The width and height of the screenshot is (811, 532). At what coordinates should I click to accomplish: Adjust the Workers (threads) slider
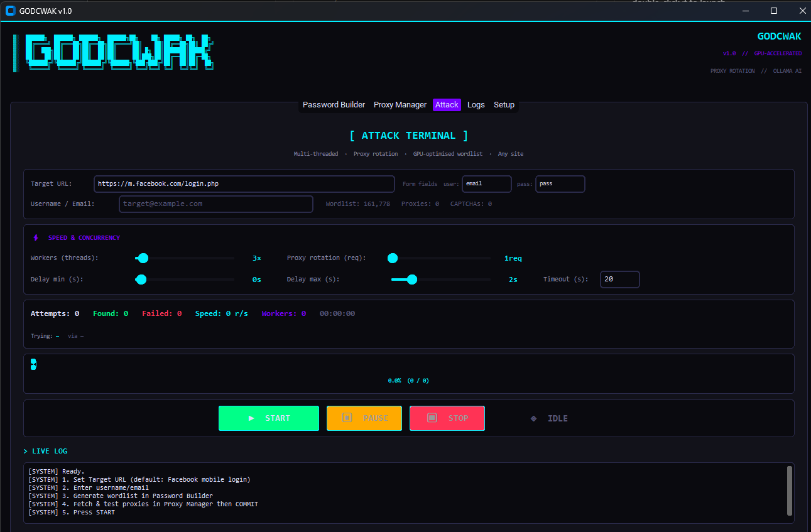click(185, 258)
